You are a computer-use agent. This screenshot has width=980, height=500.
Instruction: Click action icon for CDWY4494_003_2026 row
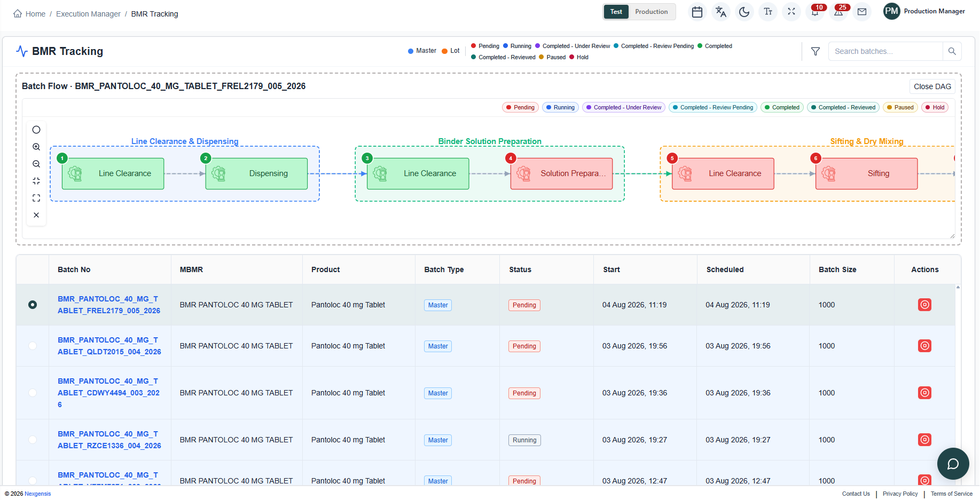click(924, 393)
